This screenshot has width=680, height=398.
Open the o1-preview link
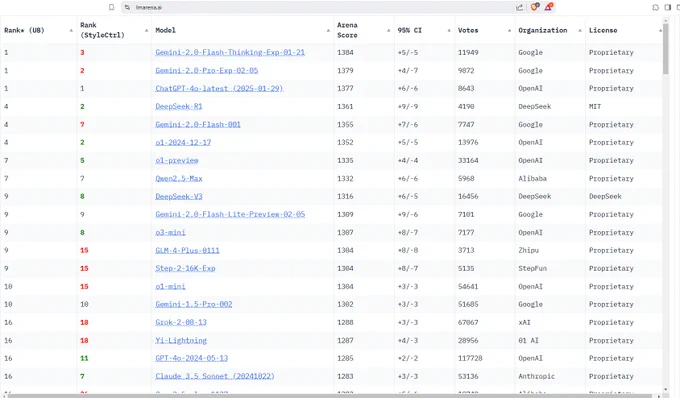pyautogui.click(x=177, y=161)
